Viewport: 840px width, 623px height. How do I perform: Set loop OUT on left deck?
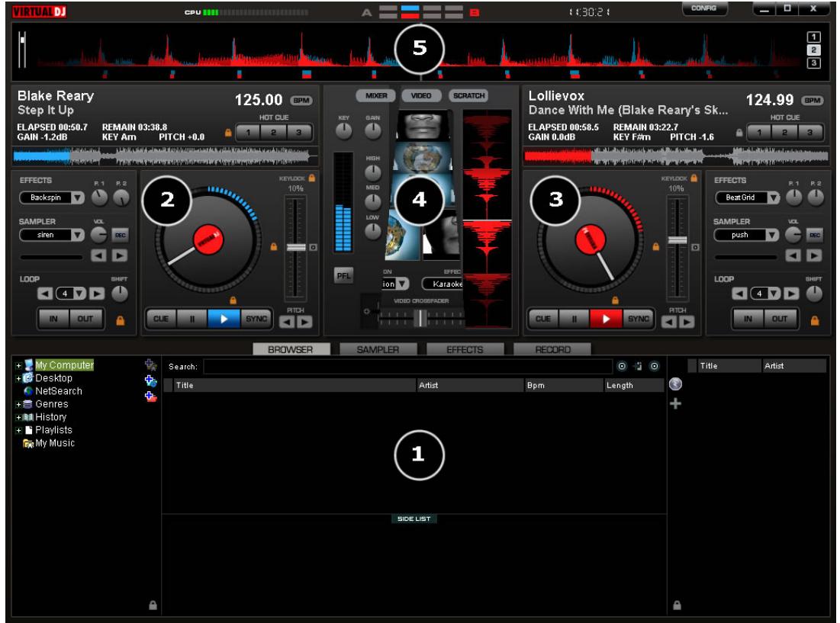(85, 319)
